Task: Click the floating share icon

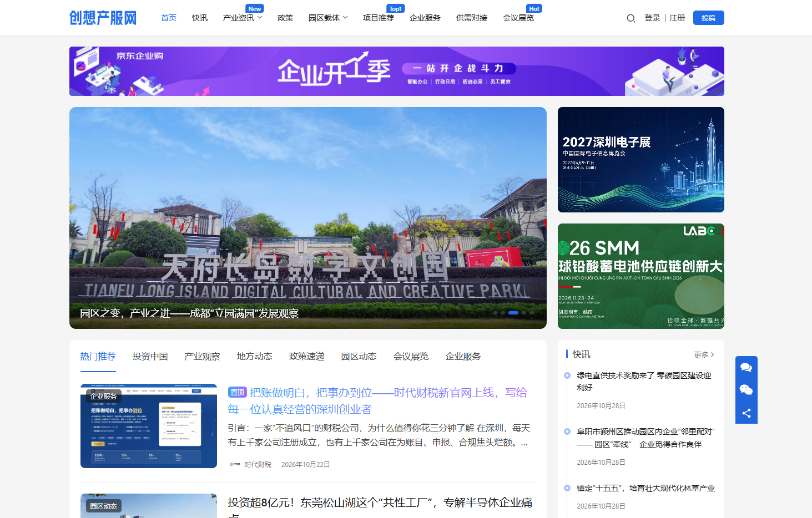Action: pyautogui.click(x=747, y=413)
